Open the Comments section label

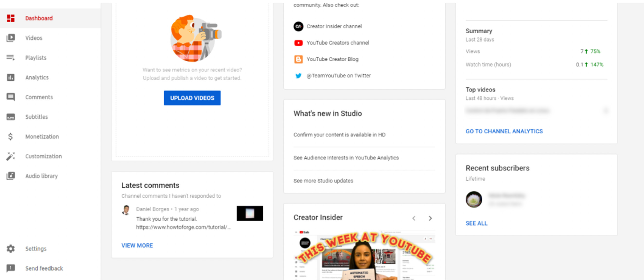(x=39, y=97)
